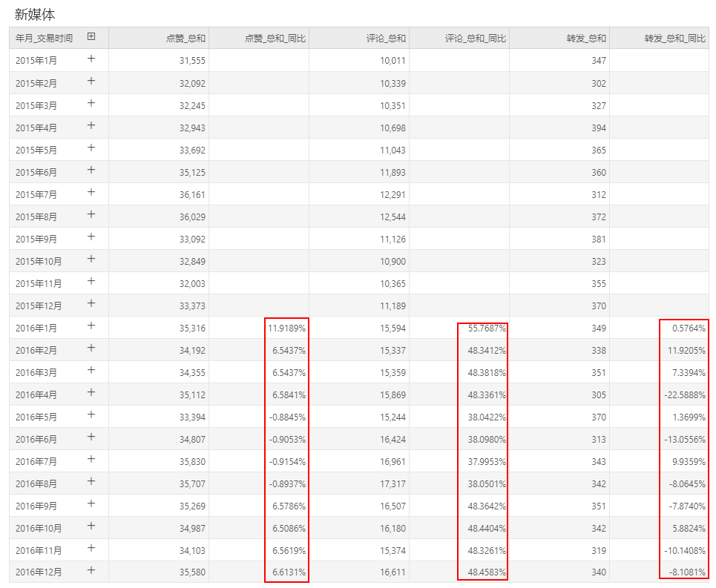
Task: Expand the 2016年11月 row
Action: pyautogui.click(x=91, y=548)
